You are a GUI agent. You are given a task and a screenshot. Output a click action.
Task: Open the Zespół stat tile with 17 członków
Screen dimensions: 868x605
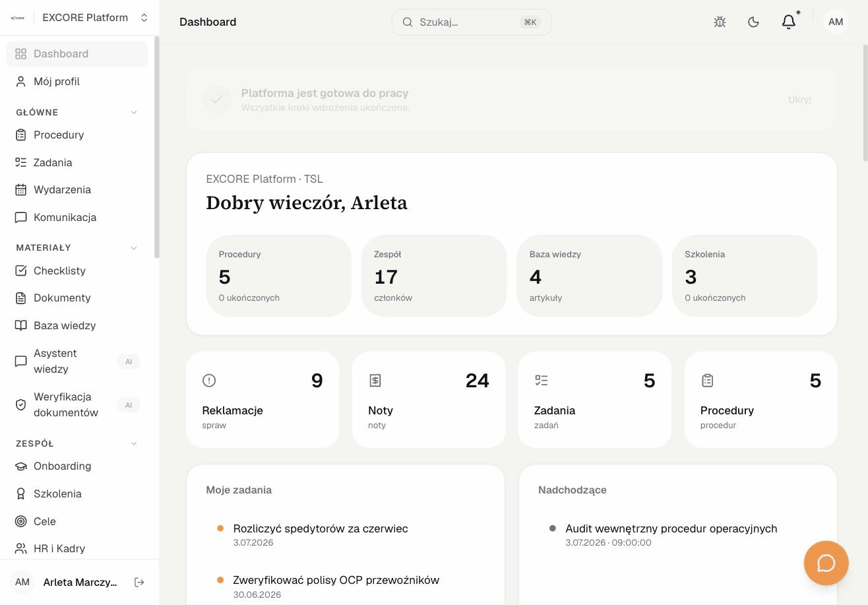click(434, 276)
